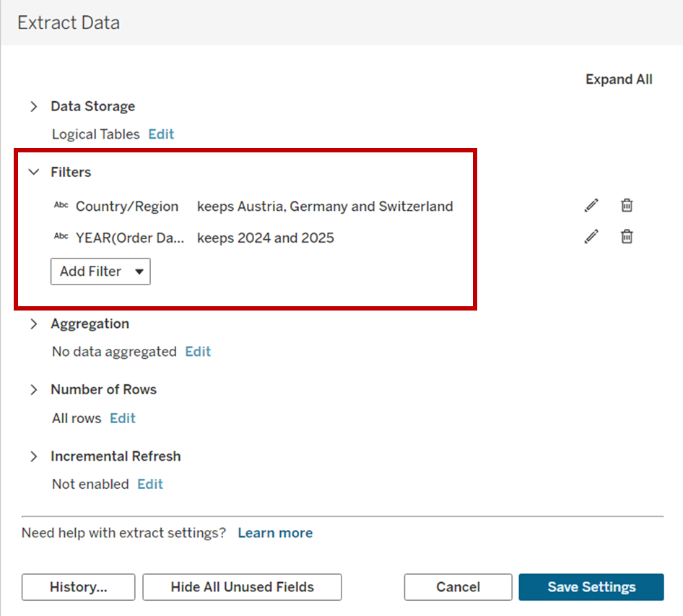The height and width of the screenshot is (616, 683).
Task: Click Expand All
Action: [619, 79]
